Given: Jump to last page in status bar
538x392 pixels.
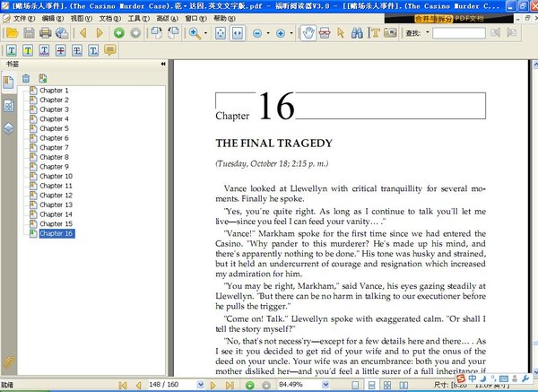Looking at the screenshot, I should point(230,385).
